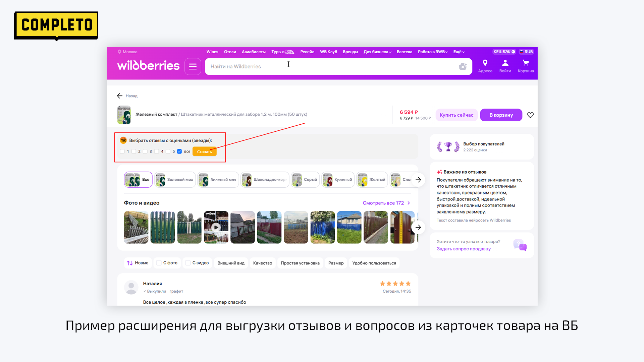The height and width of the screenshot is (362, 644).
Task: Play the review video thumbnail
Action: 216,227
